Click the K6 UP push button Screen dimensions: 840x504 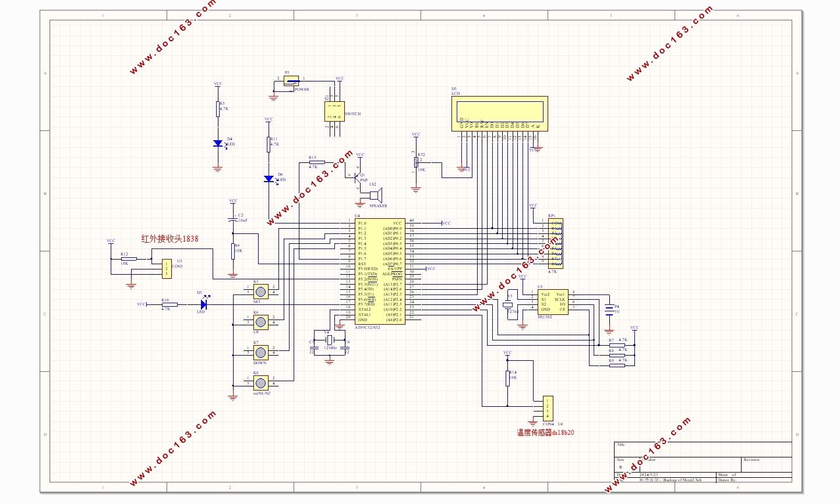point(260,322)
